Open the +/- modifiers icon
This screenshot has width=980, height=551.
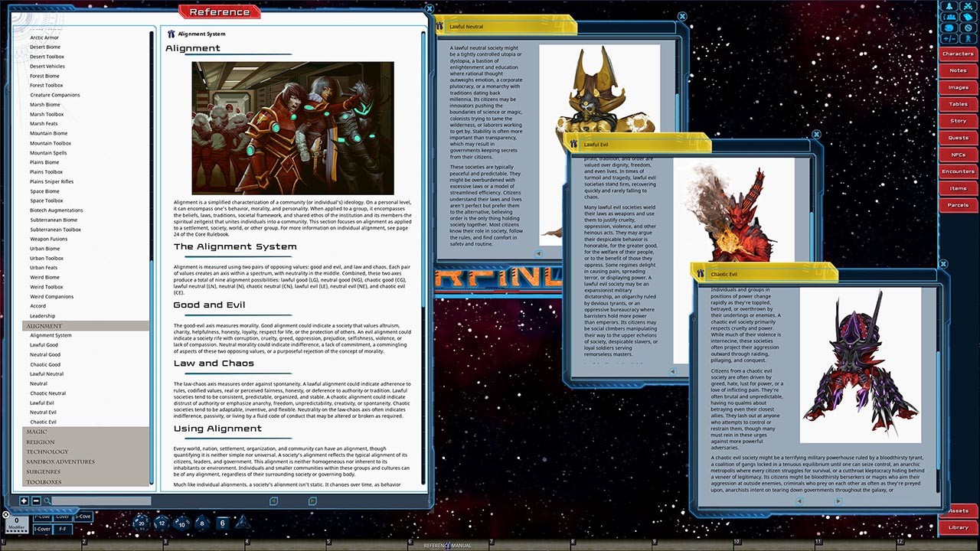(949, 37)
